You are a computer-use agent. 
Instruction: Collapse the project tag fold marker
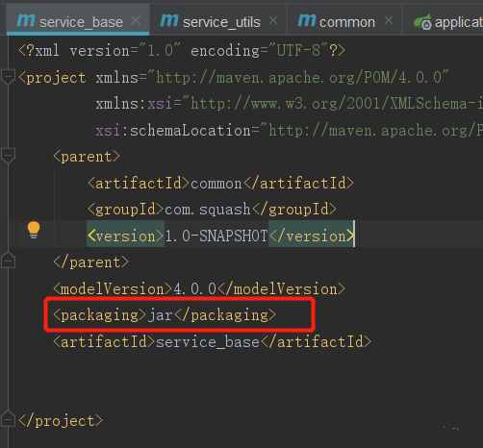coord(8,77)
